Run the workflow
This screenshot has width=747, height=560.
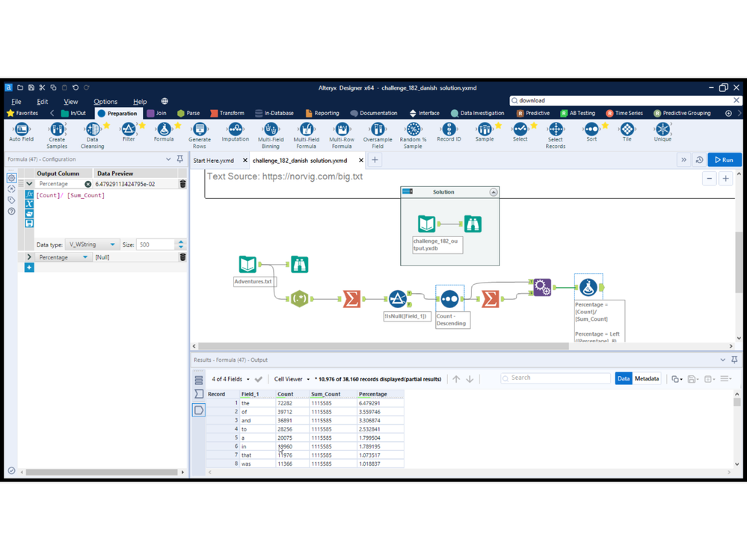pyautogui.click(x=724, y=160)
